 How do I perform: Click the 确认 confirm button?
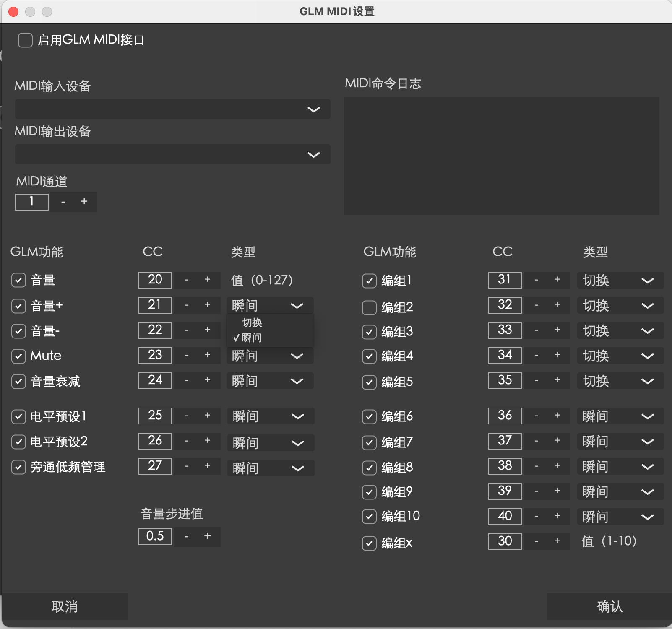pyautogui.click(x=608, y=606)
